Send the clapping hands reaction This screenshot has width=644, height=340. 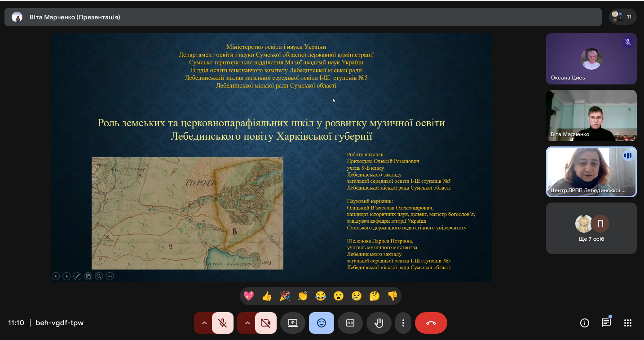click(303, 296)
